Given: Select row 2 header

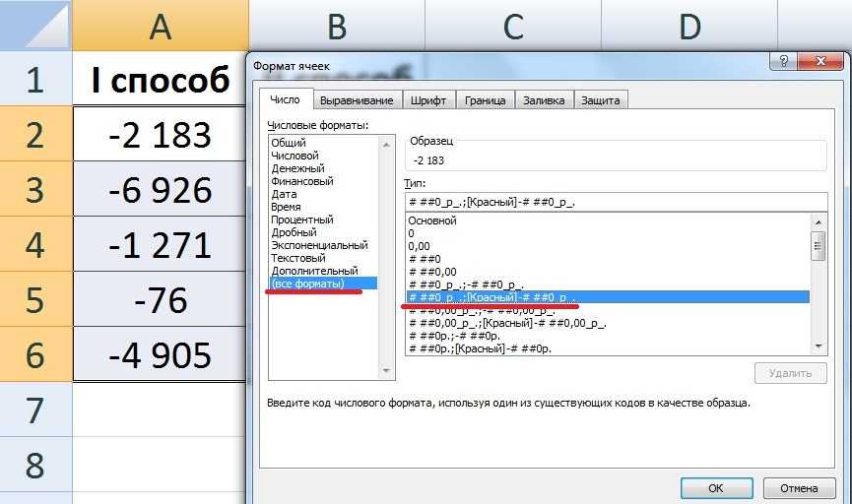Looking at the screenshot, I should click(x=35, y=134).
